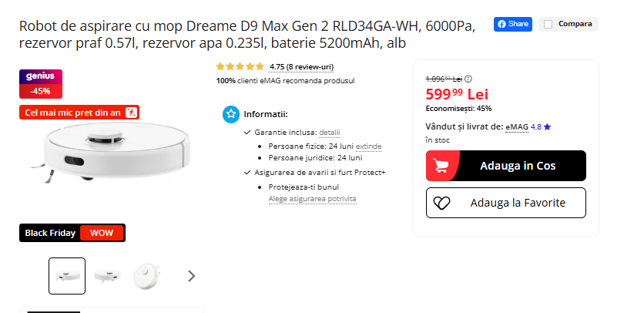
Task: Select the first product thumbnail
Action: coord(67,276)
